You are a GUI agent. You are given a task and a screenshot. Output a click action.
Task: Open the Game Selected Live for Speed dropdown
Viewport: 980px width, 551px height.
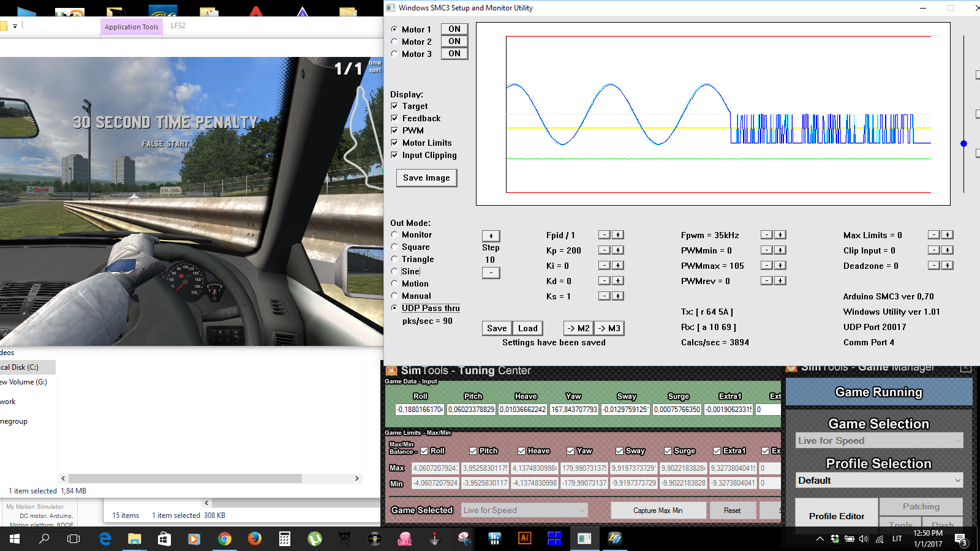pyautogui.click(x=524, y=510)
